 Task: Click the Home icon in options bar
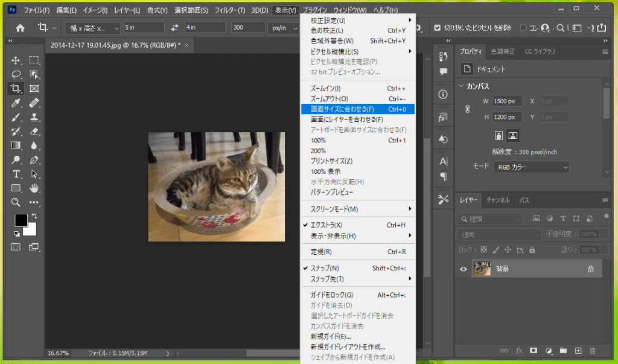coord(20,28)
